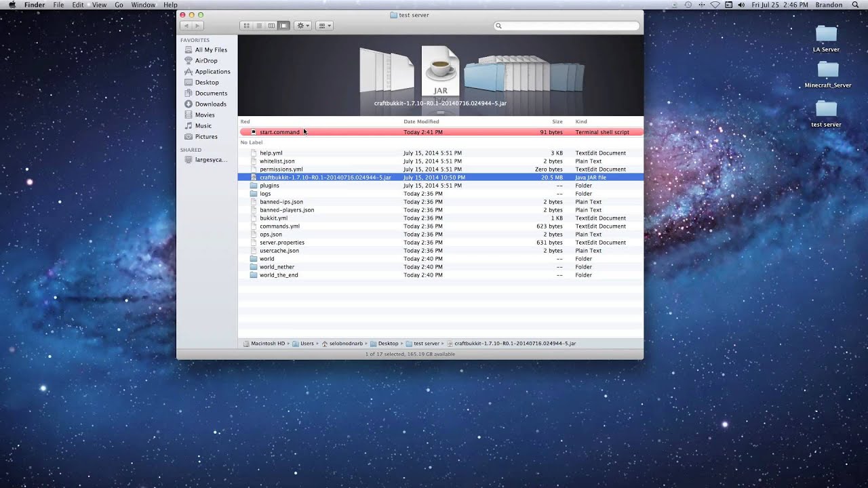Open the Help menu

coord(170,5)
